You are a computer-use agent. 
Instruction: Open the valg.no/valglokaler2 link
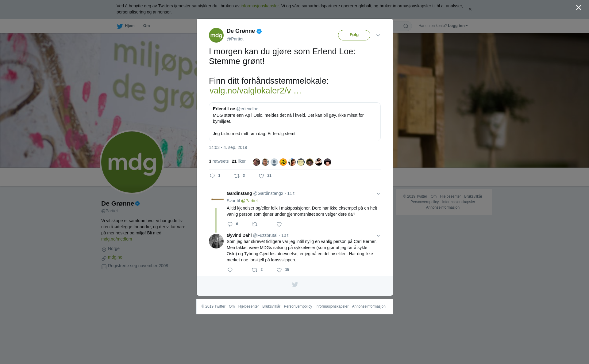coord(255,91)
